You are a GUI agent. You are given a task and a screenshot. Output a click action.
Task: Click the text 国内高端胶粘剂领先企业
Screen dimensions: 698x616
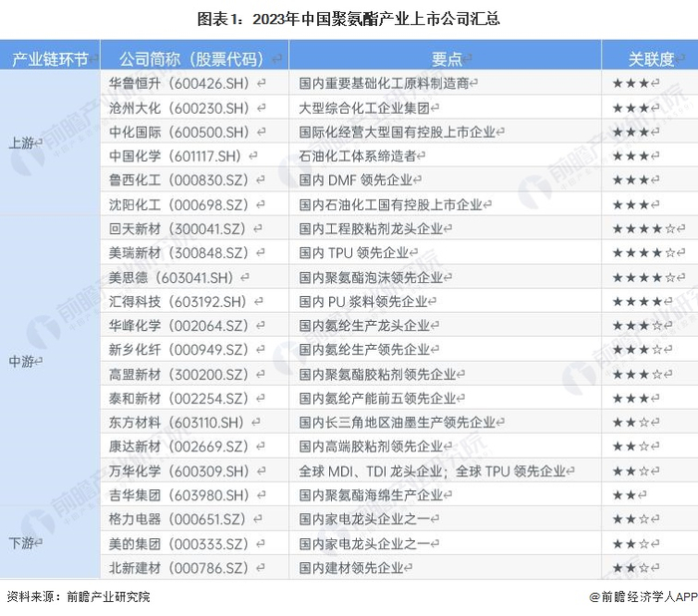click(371, 446)
